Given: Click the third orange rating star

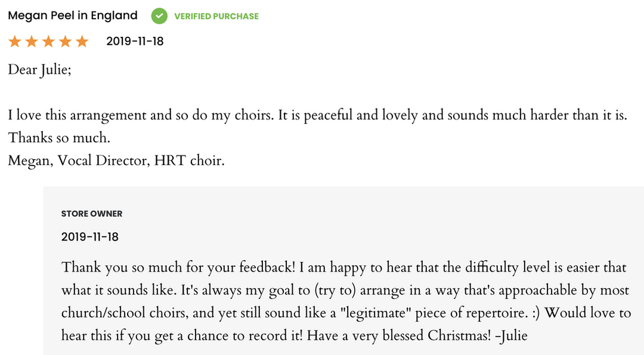Looking at the screenshot, I should pos(48,42).
